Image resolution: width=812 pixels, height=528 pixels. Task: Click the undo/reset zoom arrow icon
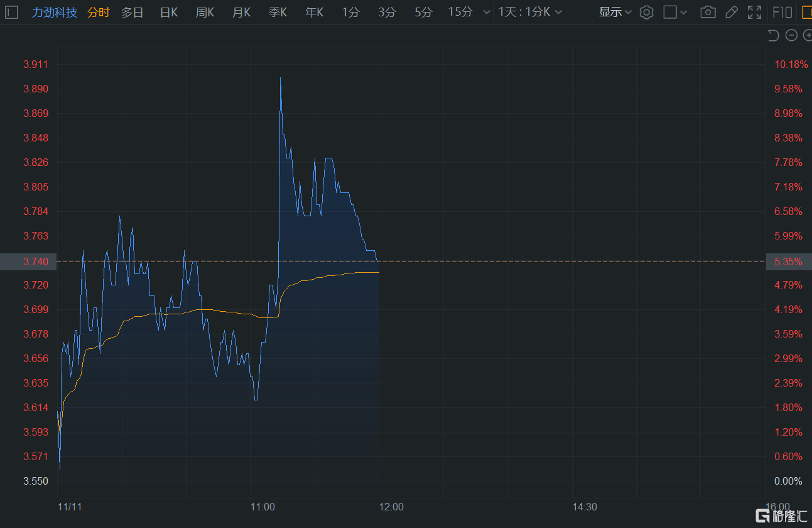pos(773,35)
